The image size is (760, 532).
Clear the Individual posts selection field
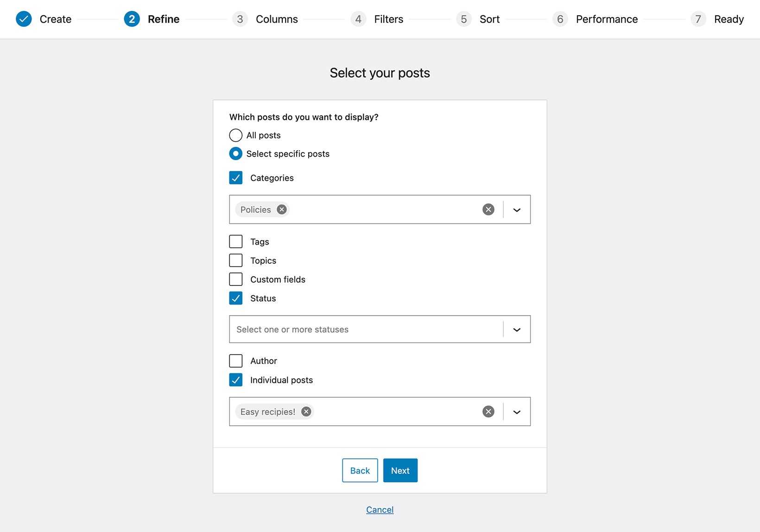[x=488, y=412]
